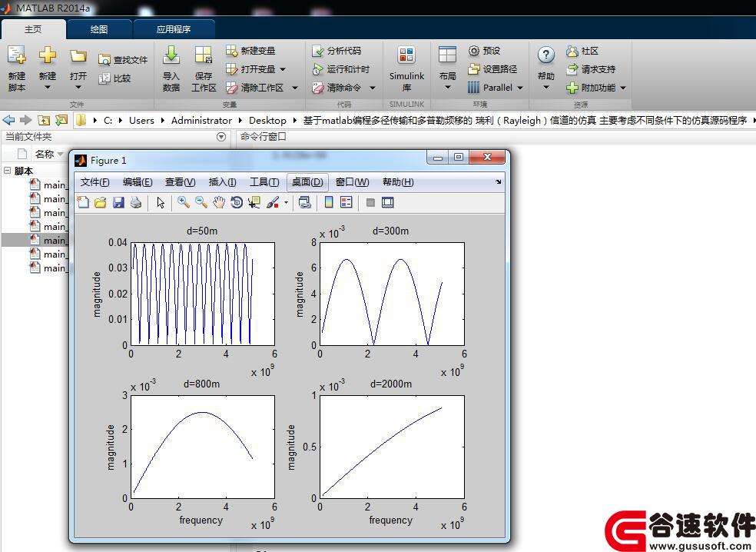Screen dimensions: 756x552
Task: Open the File (文件) menu in Figure 1
Action: tap(95, 182)
